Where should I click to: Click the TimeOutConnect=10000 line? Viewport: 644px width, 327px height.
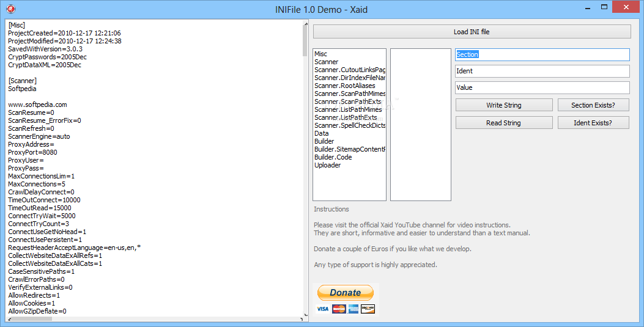45,200
